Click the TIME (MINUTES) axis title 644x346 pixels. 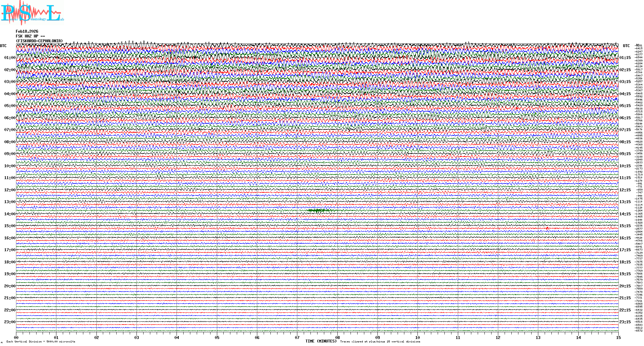[x=321, y=341]
